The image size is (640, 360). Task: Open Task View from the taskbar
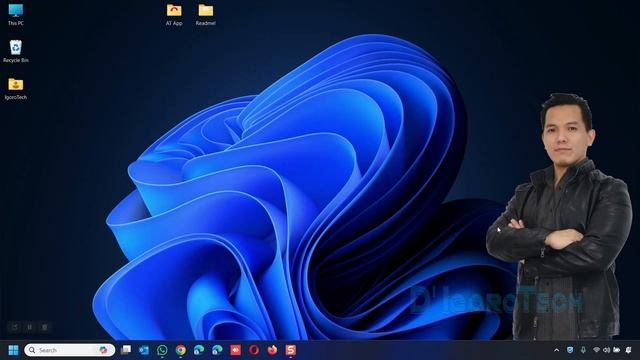[x=126, y=350]
